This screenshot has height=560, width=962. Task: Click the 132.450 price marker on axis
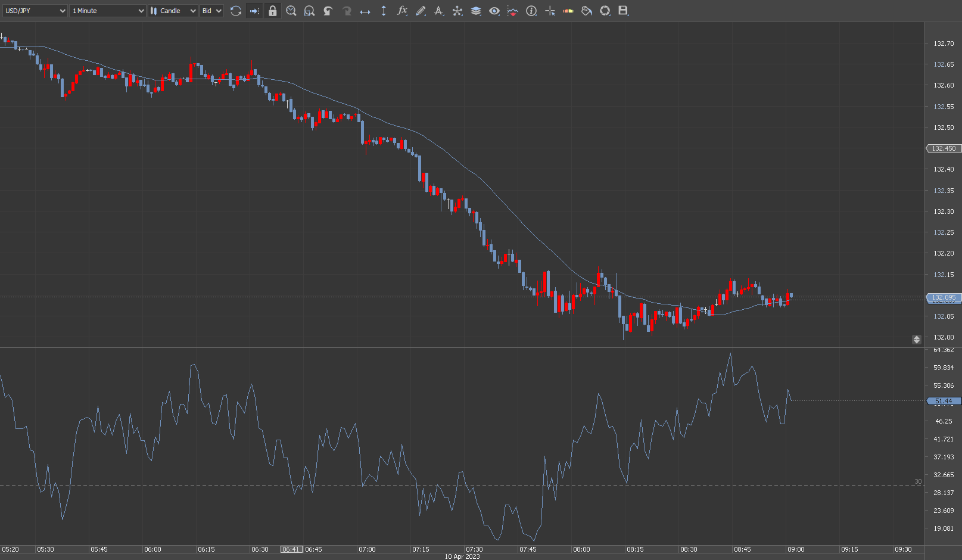(x=944, y=148)
